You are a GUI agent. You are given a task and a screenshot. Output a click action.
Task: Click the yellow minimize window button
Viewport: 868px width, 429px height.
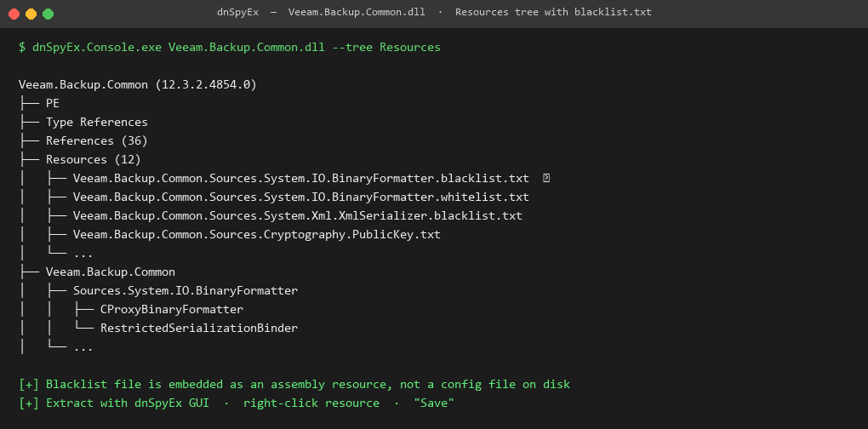click(x=31, y=14)
